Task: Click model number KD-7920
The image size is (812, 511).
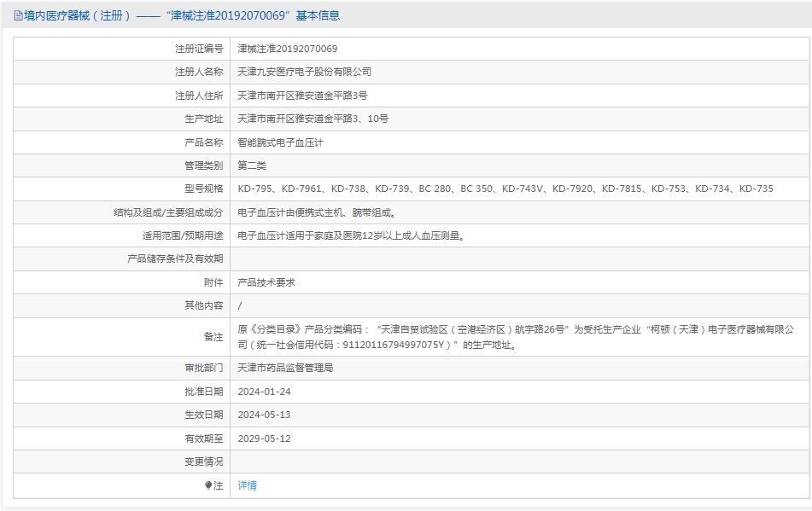Action: click(572, 189)
